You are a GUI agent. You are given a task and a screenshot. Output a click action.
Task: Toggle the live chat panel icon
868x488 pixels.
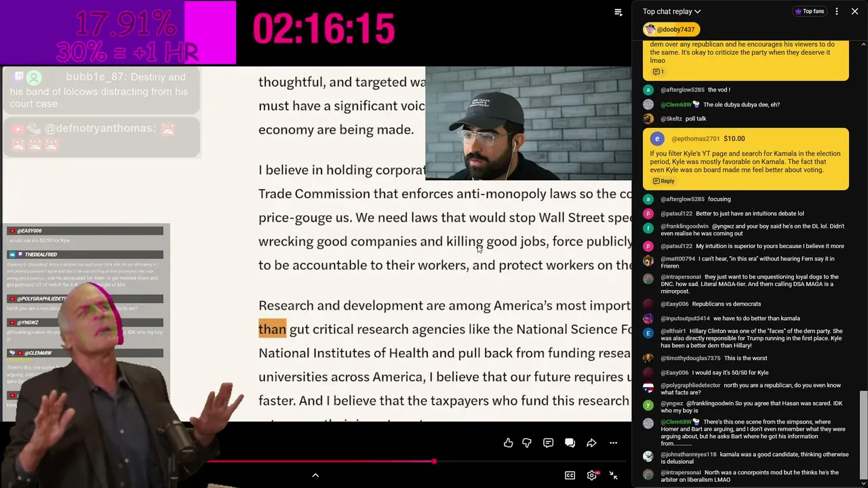570,443
